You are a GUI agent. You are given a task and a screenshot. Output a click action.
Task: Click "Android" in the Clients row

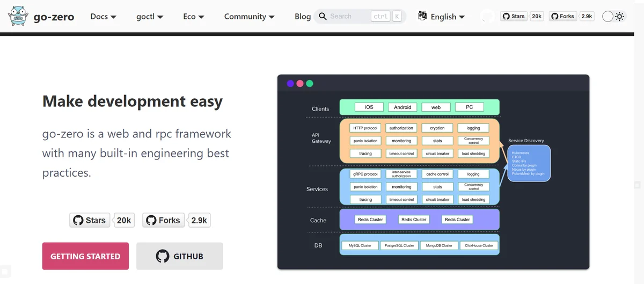[402, 107]
